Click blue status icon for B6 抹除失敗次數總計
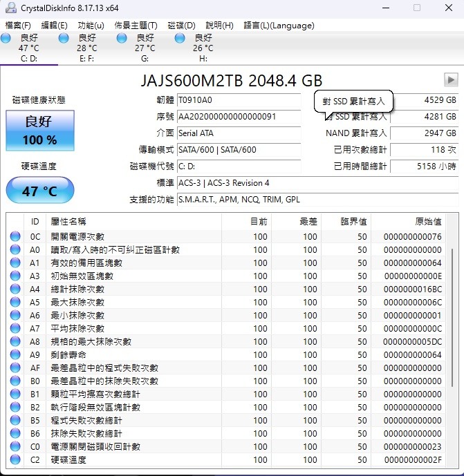Screen dimensions: 464x476 pyautogui.click(x=15, y=433)
